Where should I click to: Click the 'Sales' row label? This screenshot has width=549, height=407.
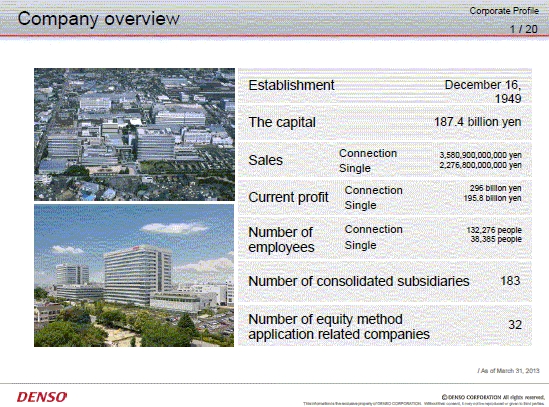(265, 160)
